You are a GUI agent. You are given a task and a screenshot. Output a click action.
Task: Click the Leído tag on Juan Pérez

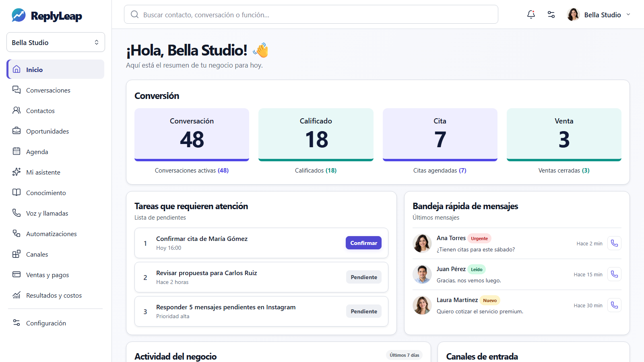(477, 269)
